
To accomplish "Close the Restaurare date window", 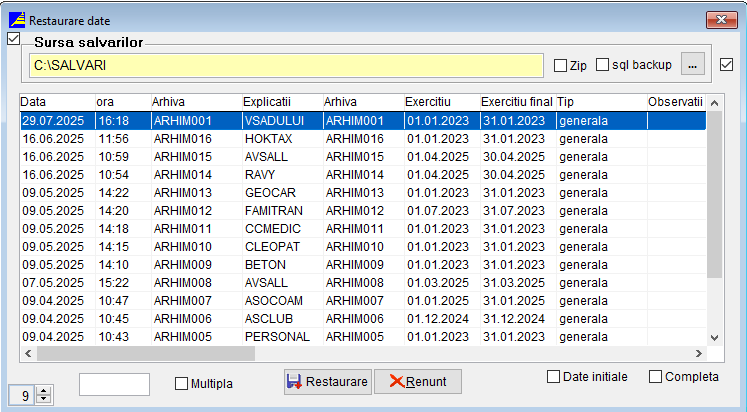I will tap(722, 20).
